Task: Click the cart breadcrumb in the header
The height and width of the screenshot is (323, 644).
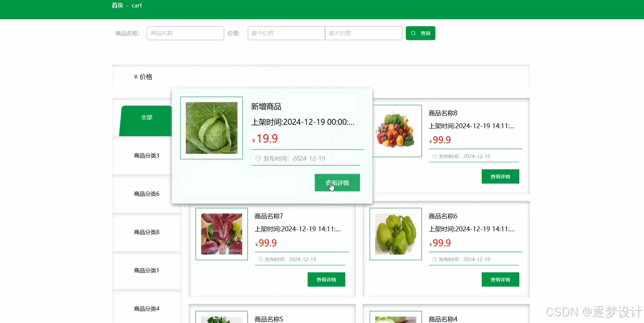Action: click(137, 5)
